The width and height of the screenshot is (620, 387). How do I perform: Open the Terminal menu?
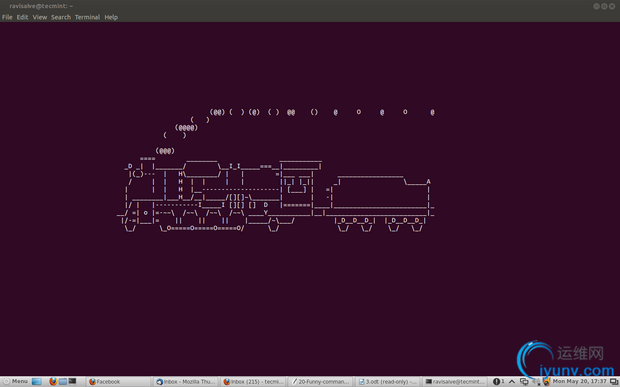tap(87, 17)
